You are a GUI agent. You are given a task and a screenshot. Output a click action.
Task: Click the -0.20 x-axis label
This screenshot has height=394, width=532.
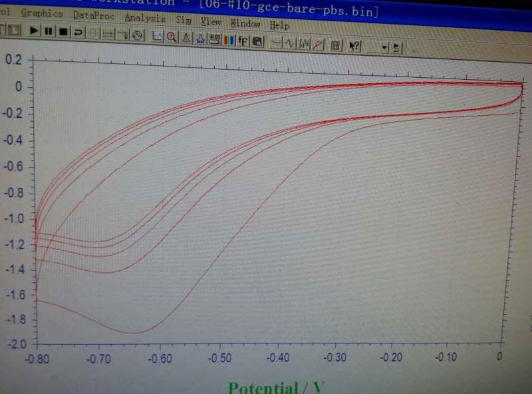coord(391,357)
